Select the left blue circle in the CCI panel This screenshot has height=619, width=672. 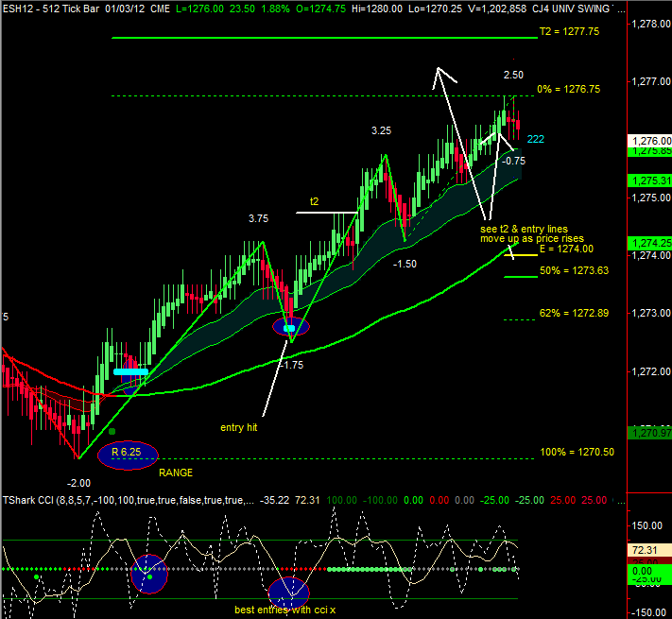(x=148, y=574)
